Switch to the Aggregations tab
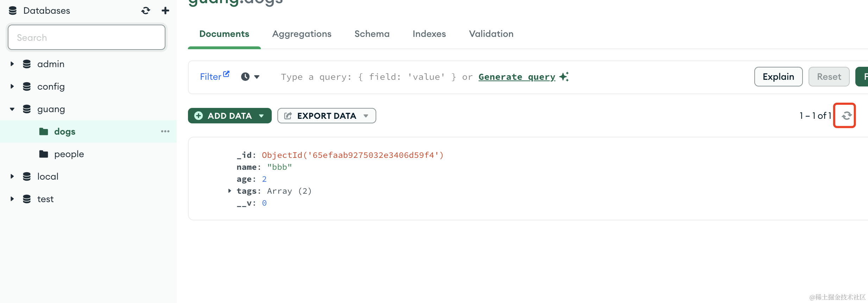The height and width of the screenshot is (303, 868). [x=302, y=34]
